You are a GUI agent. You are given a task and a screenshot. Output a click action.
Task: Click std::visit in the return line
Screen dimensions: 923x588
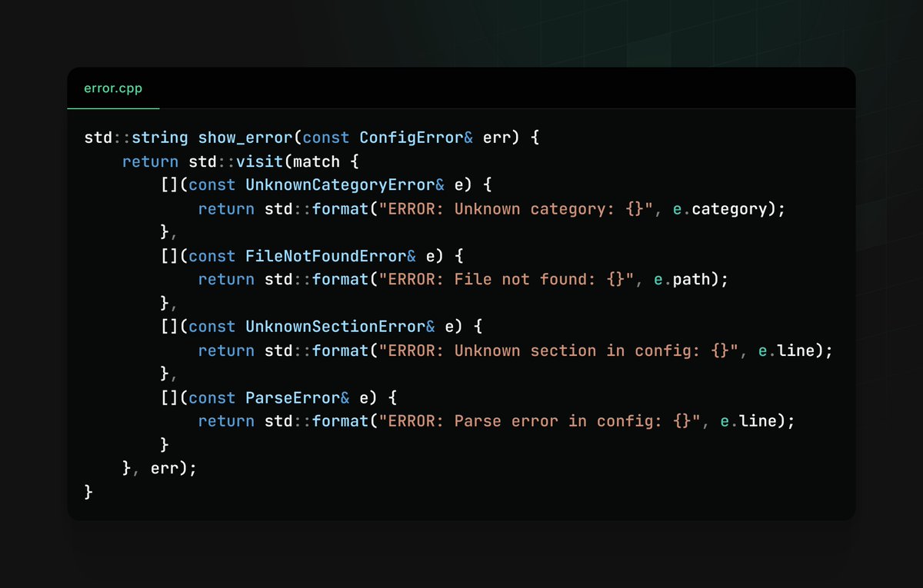[236, 162]
